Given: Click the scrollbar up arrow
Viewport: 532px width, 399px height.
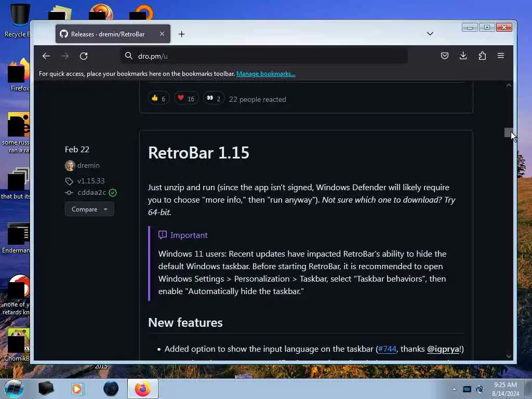Looking at the screenshot, I should tap(509, 86).
